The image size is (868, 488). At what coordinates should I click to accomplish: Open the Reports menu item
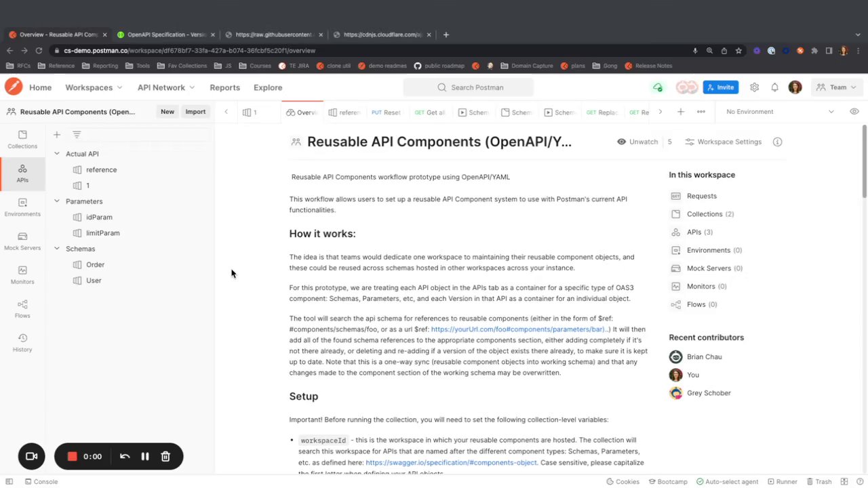(224, 87)
